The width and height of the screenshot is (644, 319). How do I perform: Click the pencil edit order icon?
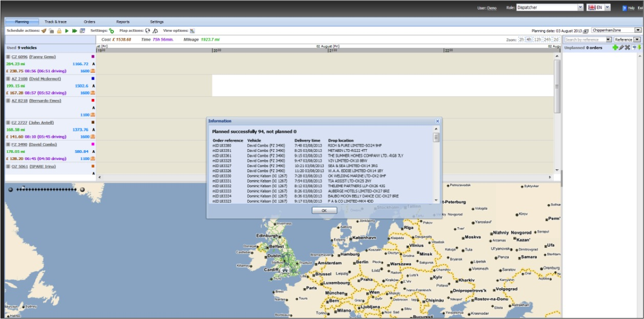coord(621,48)
